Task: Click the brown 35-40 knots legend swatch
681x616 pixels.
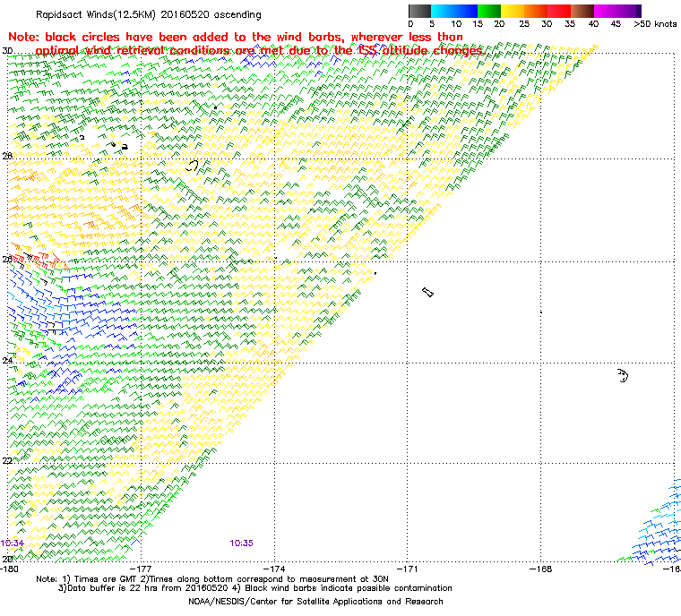Action: (582, 11)
